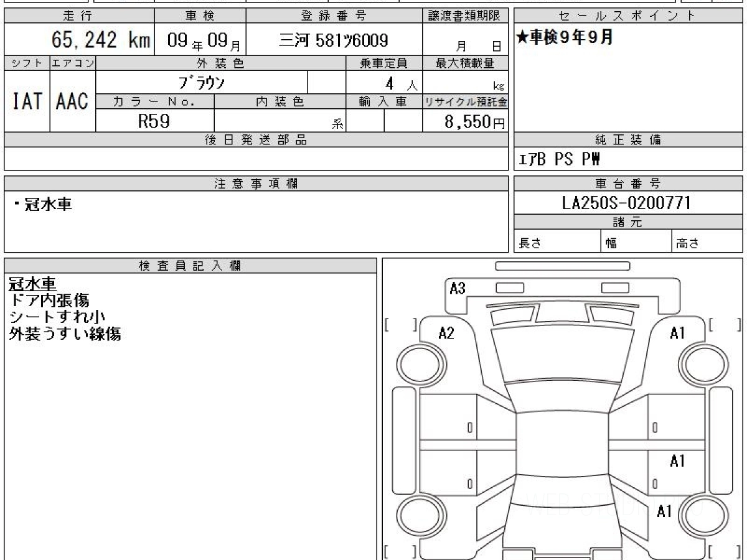Click the 登録番号 header
This screenshot has width=747, height=560.
click(x=334, y=16)
